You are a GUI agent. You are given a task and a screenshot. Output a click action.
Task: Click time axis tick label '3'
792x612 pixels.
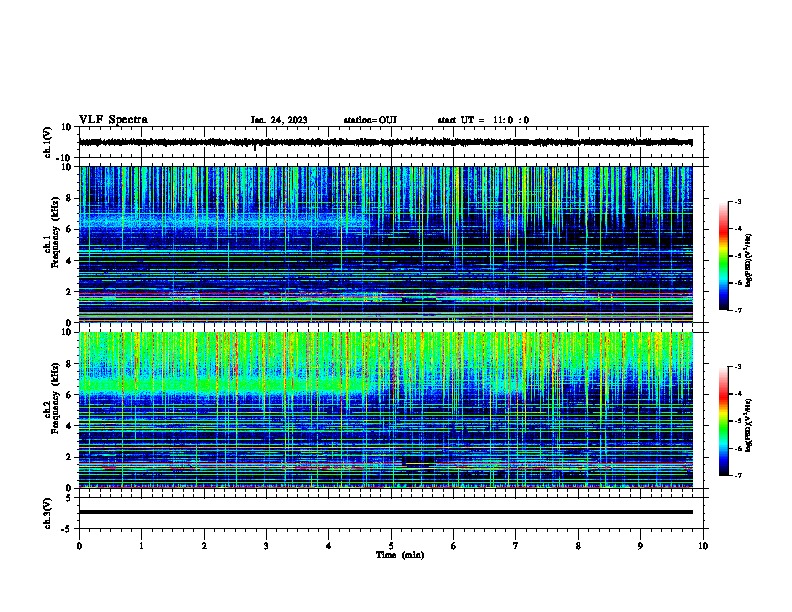[266, 546]
